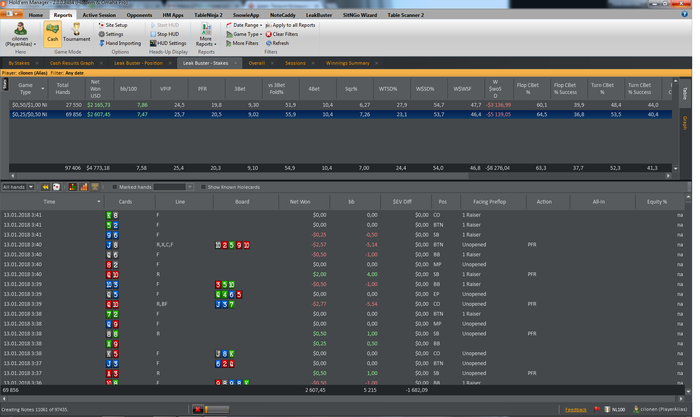Apply filters to all reports
Screen dimensions: 700x417
tap(290, 25)
